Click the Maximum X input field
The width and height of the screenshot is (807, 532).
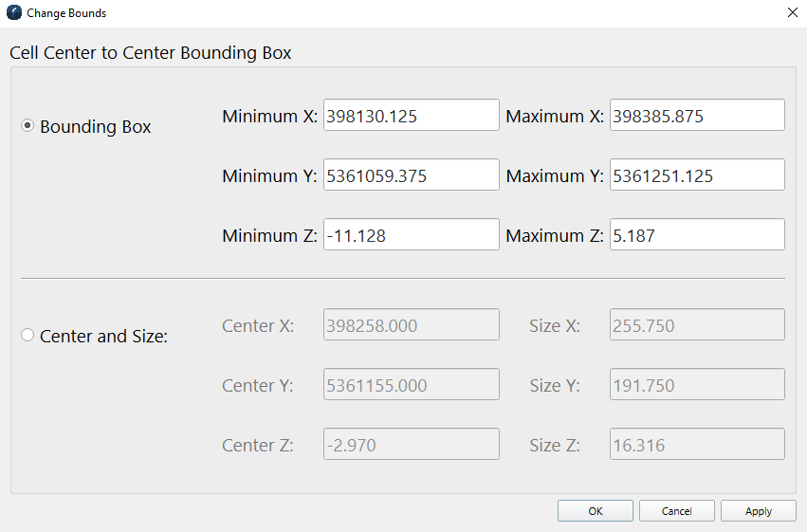pos(696,116)
